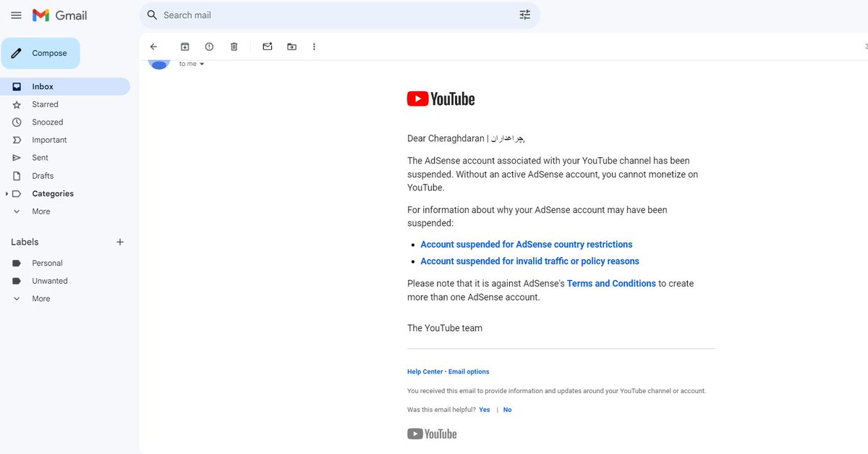Viewport: 868px width, 454px height.
Task: Add a new label with plus icon
Action: click(x=120, y=242)
